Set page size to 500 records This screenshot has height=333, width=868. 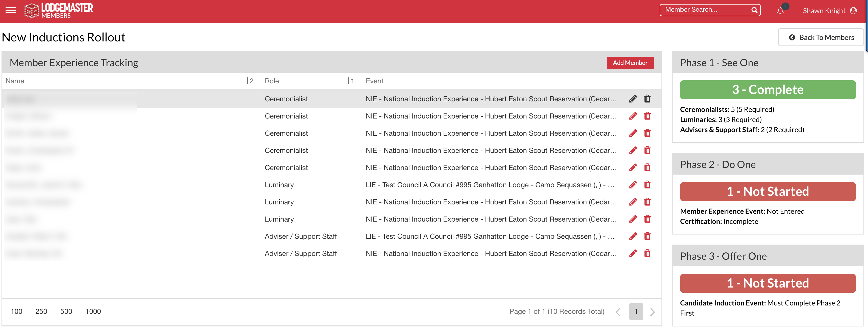66,312
